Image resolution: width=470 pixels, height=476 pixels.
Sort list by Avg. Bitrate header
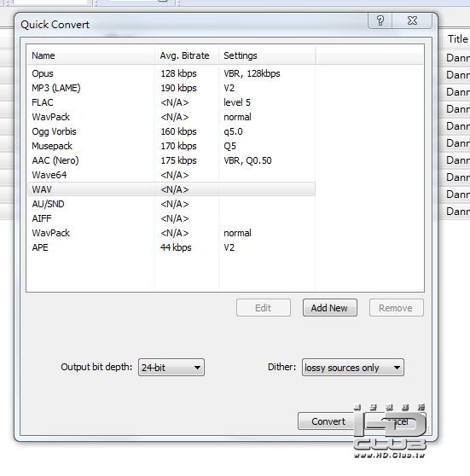(187, 55)
